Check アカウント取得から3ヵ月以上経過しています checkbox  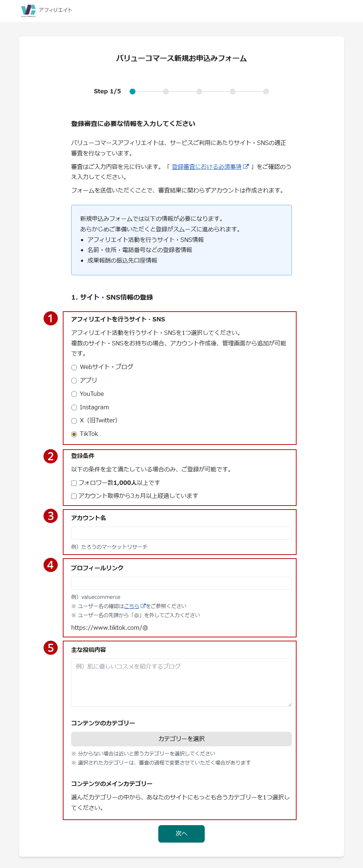click(x=74, y=496)
